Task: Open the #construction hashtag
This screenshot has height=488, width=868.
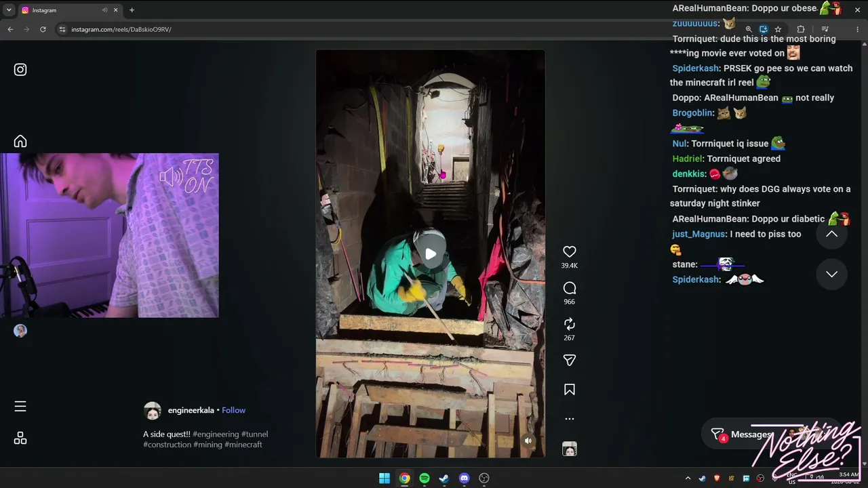Action: click(167, 445)
